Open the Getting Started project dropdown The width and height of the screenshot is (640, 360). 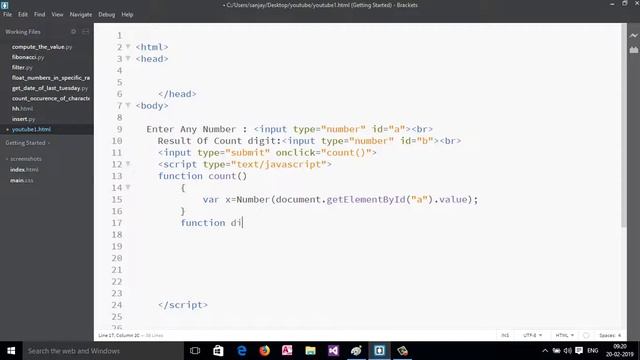coord(27,143)
